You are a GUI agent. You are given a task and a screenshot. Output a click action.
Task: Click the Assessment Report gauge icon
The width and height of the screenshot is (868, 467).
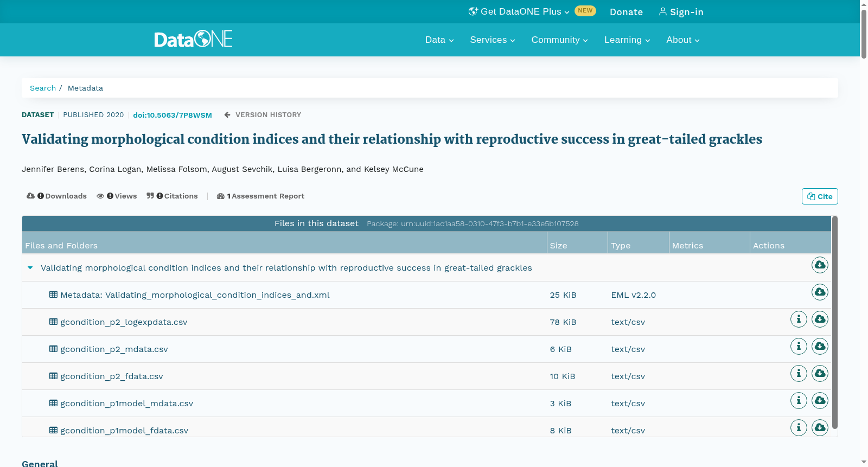[220, 196]
